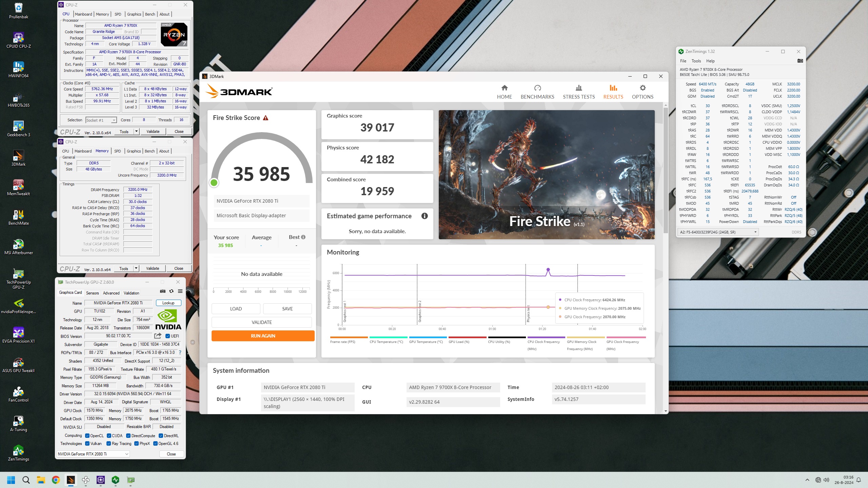868x488 pixels.
Task: Open 3DMark desktop shortcut icon
Action: tap(18, 158)
